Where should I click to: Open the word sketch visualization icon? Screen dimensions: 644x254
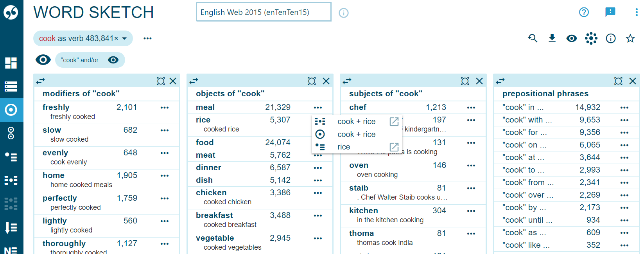(x=591, y=38)
